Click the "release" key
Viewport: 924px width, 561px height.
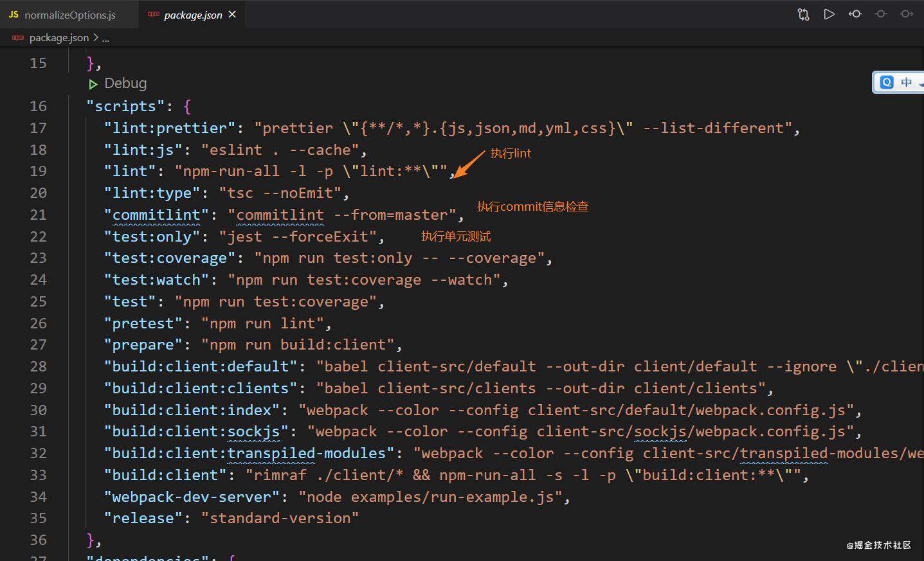[x=143, y=518]
